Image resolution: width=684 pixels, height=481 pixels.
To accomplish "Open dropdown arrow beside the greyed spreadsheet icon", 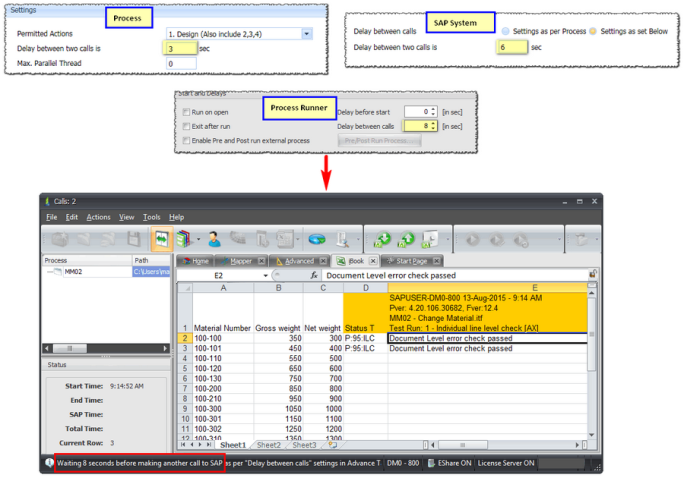I will click(298, 239).
